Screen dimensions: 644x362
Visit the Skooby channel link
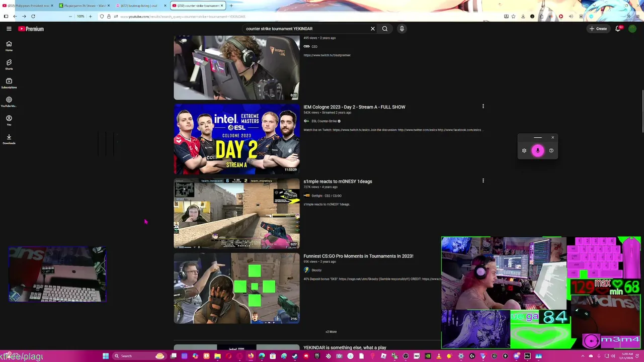coord(316,270)
